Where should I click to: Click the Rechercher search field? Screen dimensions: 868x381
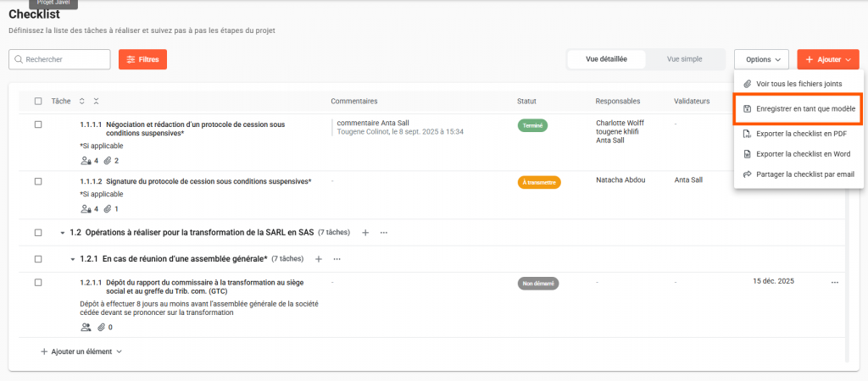tap(59, 59)
